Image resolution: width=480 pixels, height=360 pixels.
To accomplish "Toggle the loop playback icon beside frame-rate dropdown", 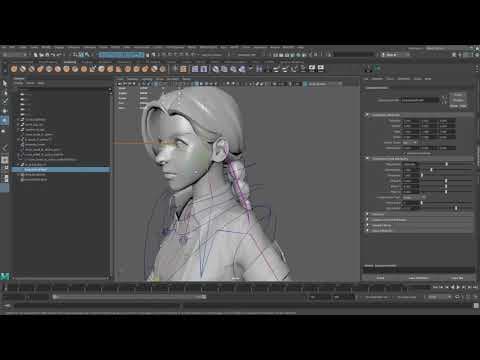I will click(458, 297).
